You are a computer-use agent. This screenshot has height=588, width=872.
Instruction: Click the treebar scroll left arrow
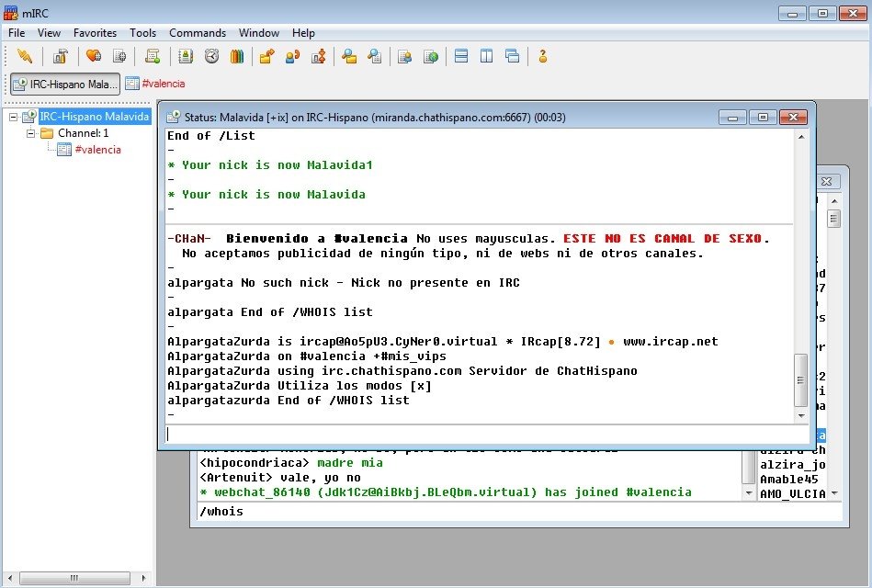click(10, 578)
